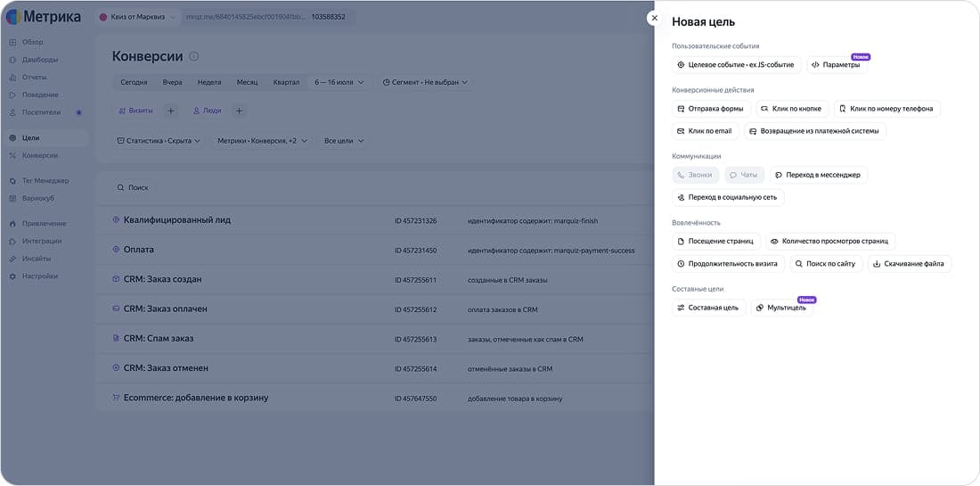Select the Неделя period tab
This screenshot has height=486, width=980.
pyautogui.click(x=209, y=82)
